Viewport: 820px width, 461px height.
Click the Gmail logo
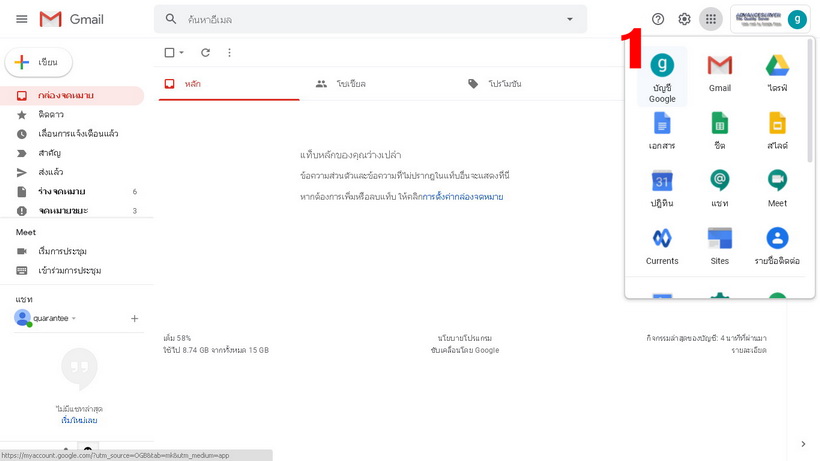pos(72,19)
